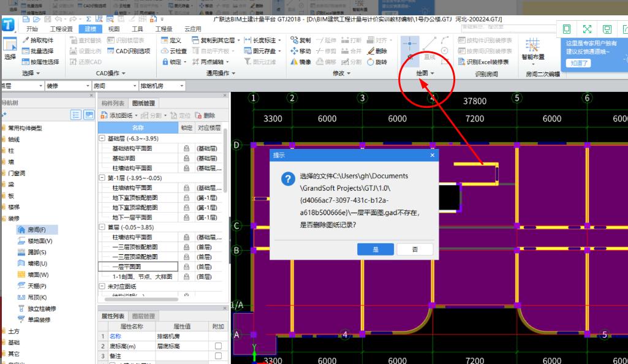Click the 拾取构件 pick component tool

37,40
